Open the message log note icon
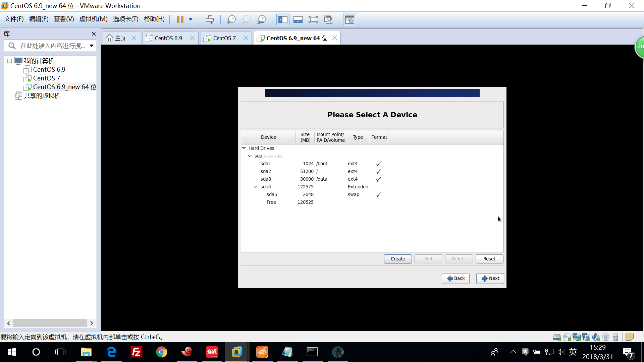644x362 pixels. pyautogui.click(x=629, y=337)
